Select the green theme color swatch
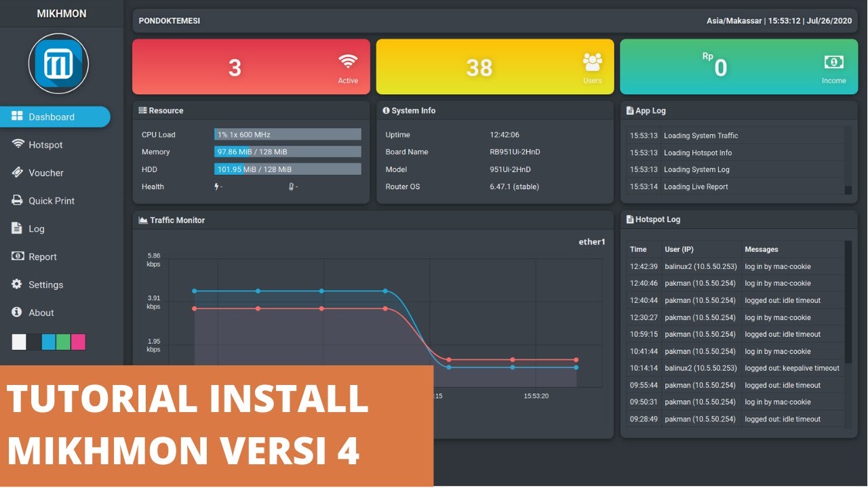The image size is (868, 488). pos(63,342)
